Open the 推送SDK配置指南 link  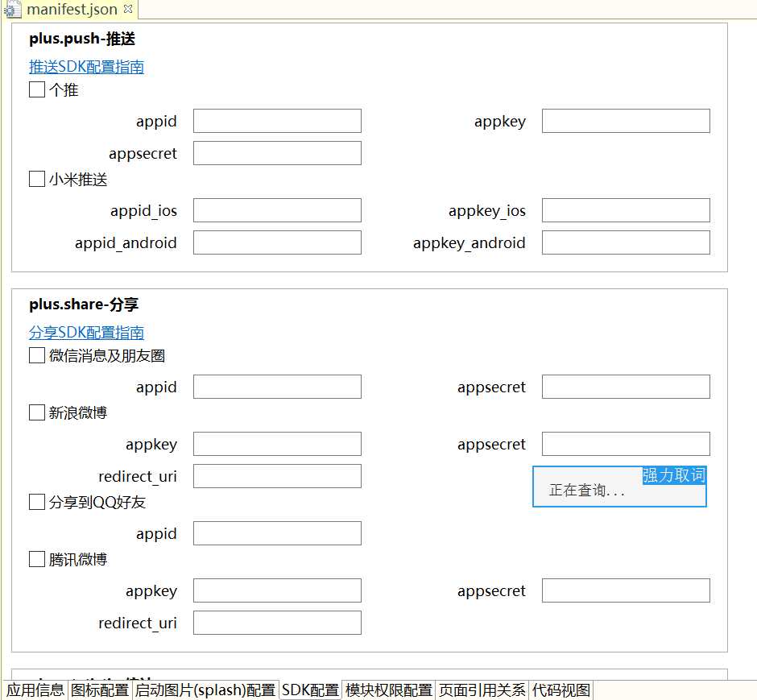86,67
